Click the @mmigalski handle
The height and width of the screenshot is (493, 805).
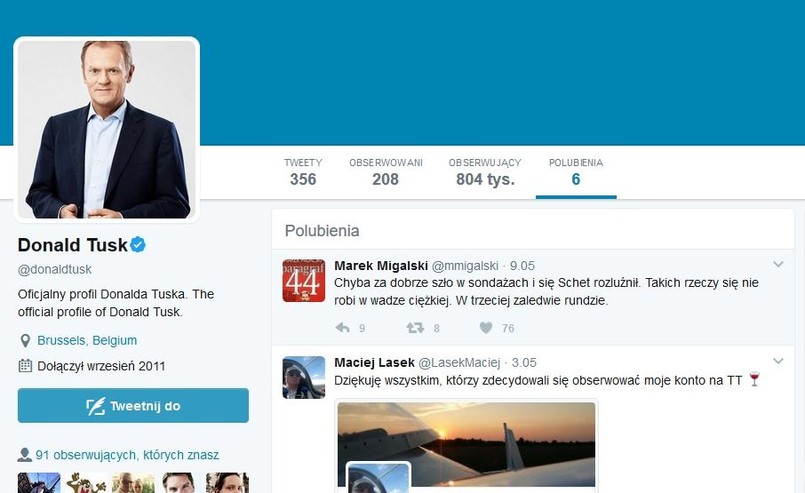click(465, 266)
